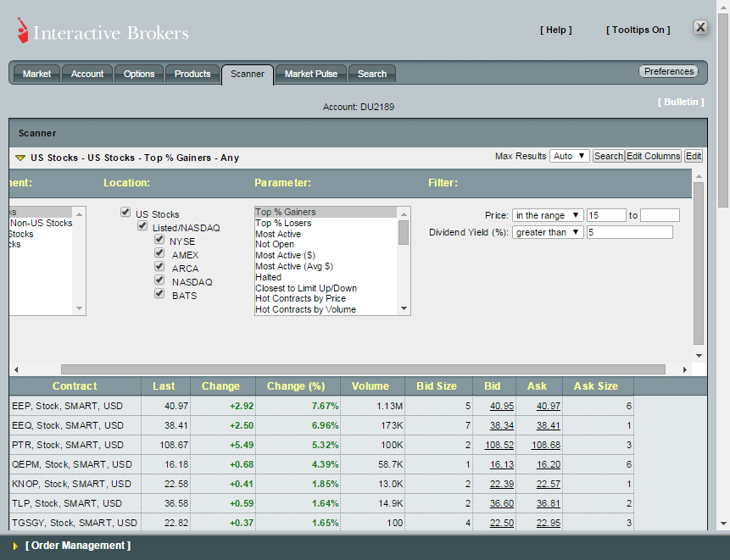Sort by the Volume column header
Viewport: 730px width, 560px height.
point(372,386)
